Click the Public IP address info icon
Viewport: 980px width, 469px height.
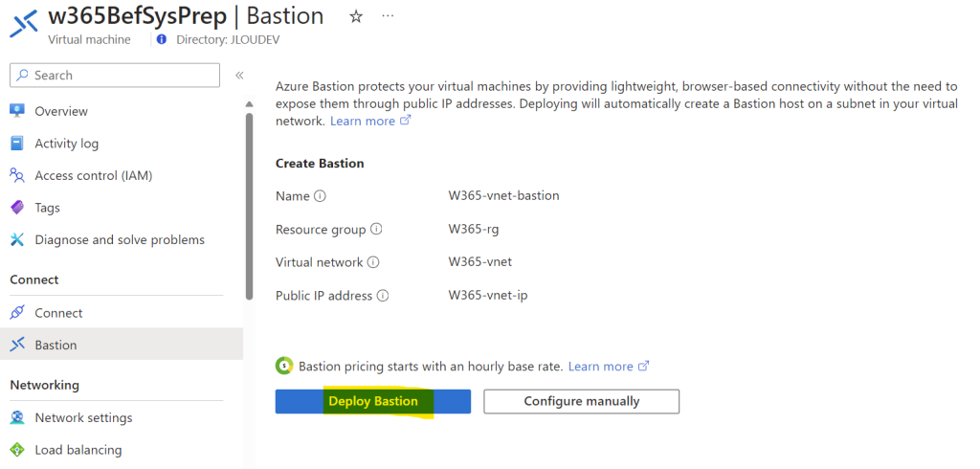[x=383, y=296]
